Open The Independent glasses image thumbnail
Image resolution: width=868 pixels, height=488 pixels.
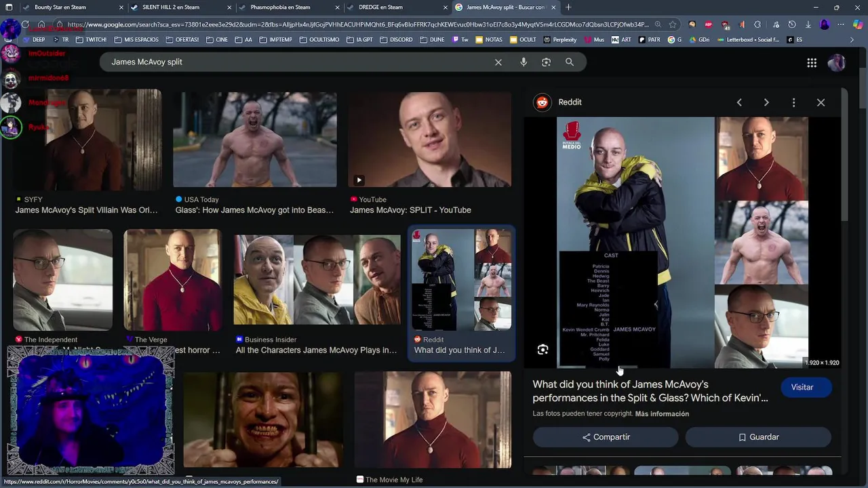(63, 280)
